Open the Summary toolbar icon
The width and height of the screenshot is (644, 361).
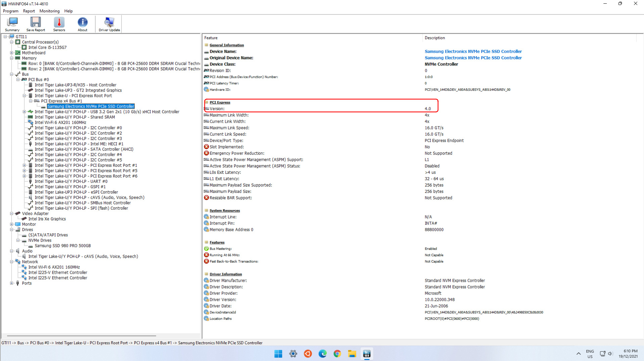[x=12, y=24]
